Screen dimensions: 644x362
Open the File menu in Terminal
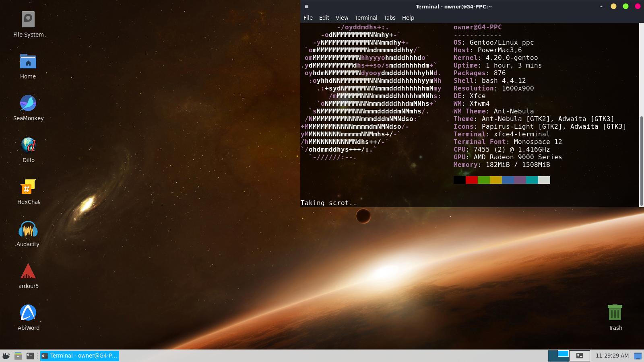pyautogui.click(x=308, y=18)
